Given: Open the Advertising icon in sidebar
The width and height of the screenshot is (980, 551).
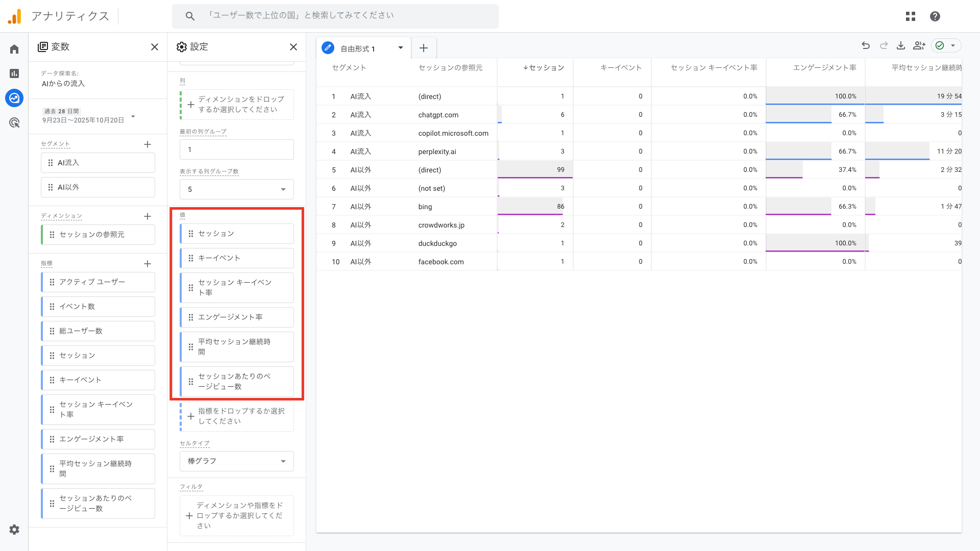Looking at the screenshot, I should pyautogui.click(x=14, y=122).
